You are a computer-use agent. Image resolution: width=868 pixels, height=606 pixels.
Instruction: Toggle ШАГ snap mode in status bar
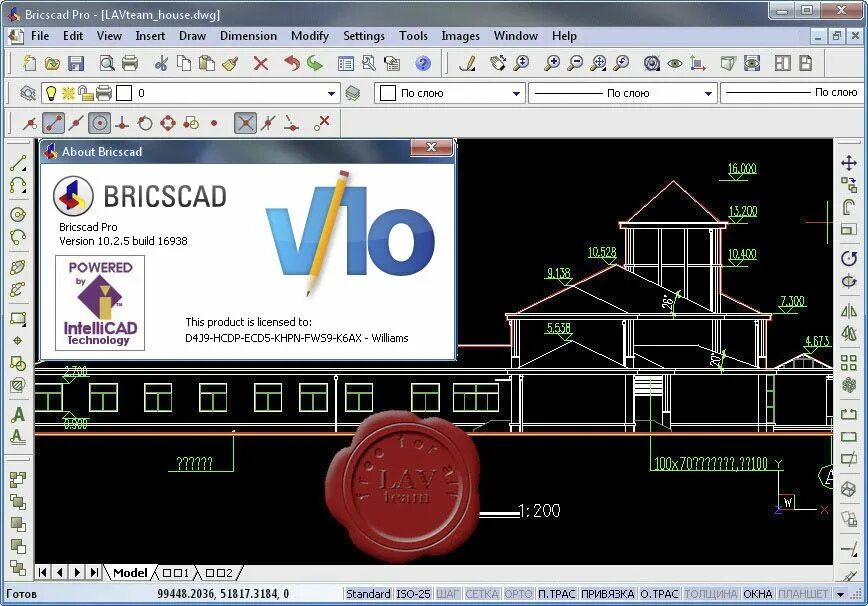click(447, 594)
